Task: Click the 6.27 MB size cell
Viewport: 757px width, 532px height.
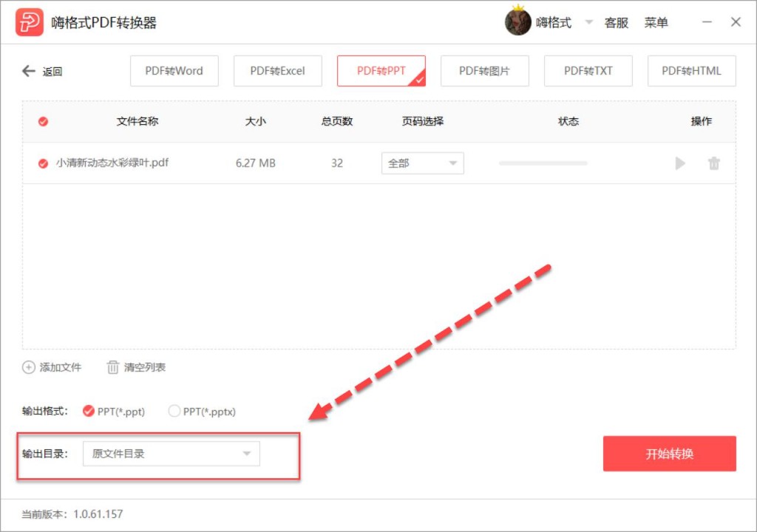Action: 255,163
